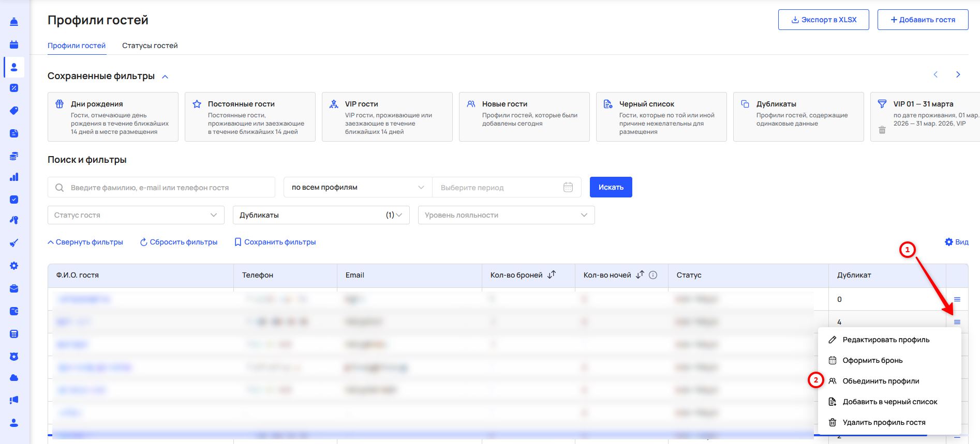Click calendar icon in period field
Image resolution: width=980 pixels, height=444 pixels.
[568, 188]
